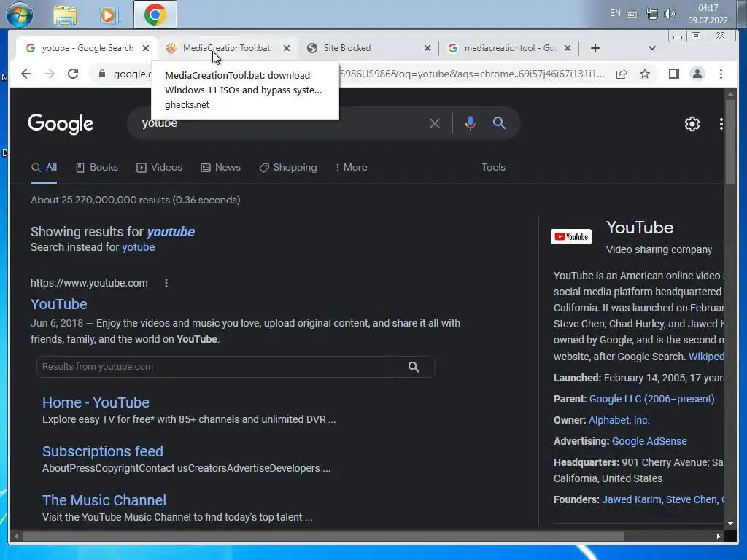View site info via padlock icon
Image resolution: width=747 pixels, height=560 pixels.
point(101,74)
